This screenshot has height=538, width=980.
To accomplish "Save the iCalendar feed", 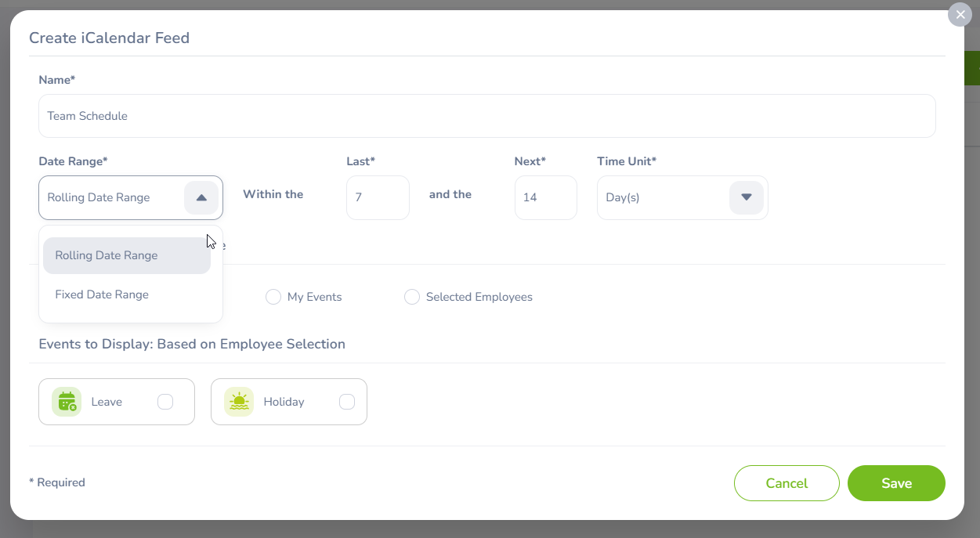I will 896,483.
